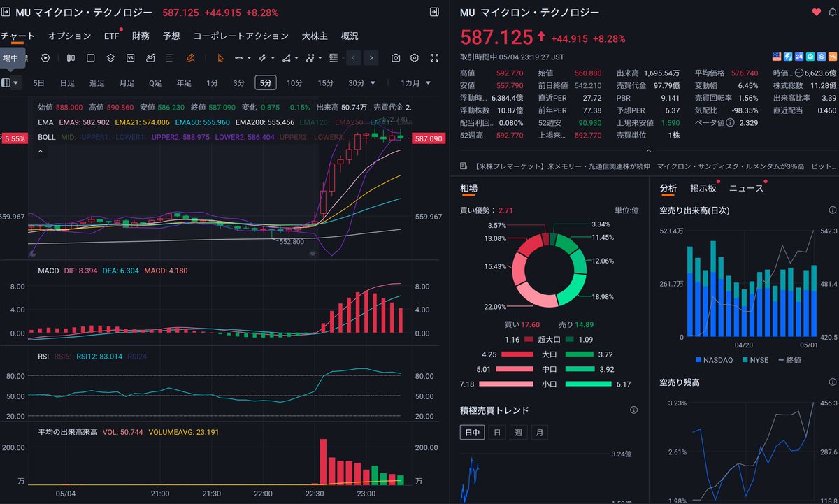Click the orange short-sell chart badge icon
This screenshot has width=839, height=504.
(833, 57)
